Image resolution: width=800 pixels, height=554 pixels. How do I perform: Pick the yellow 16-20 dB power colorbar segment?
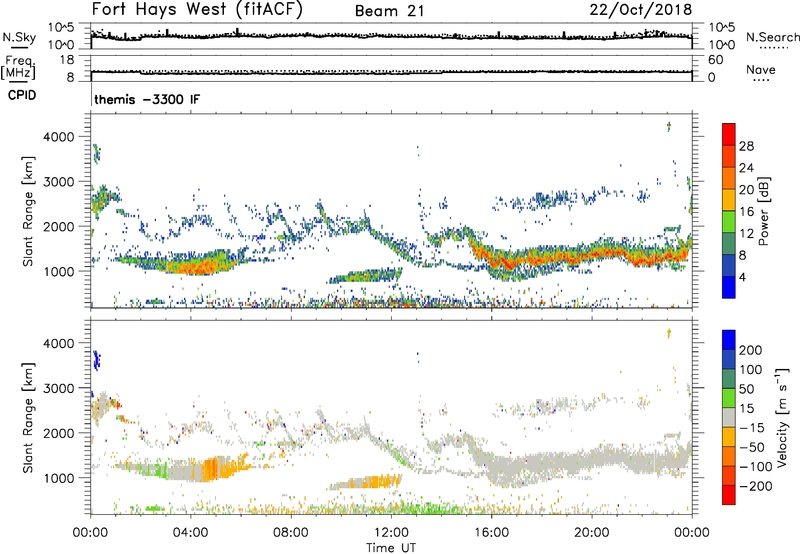[729, 200]
